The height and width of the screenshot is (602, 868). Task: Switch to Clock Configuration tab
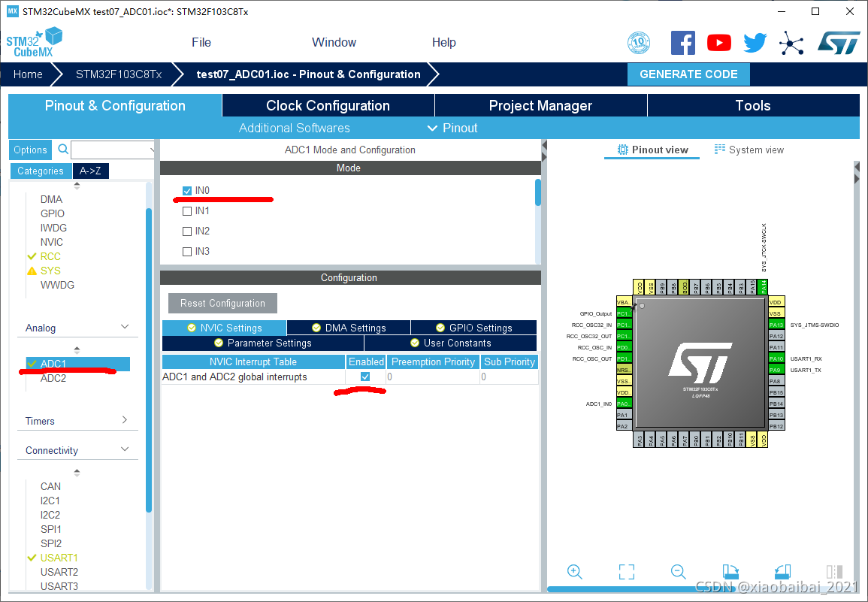tap(328, 105)
